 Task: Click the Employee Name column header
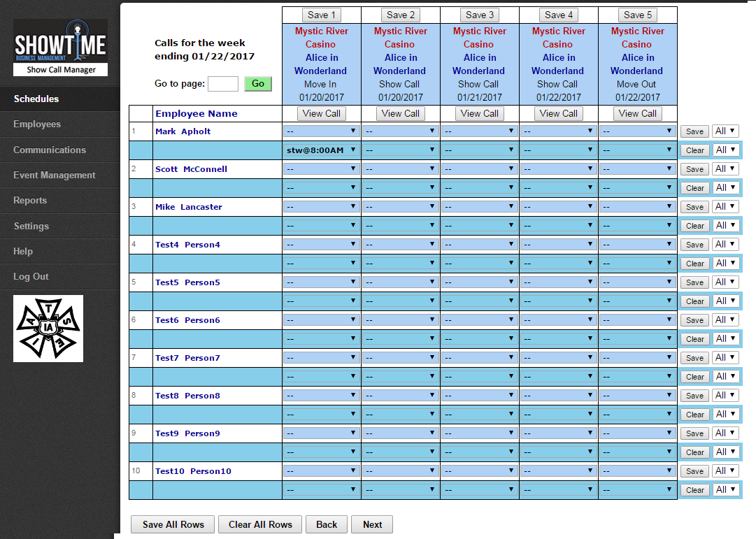click(197, 114)
